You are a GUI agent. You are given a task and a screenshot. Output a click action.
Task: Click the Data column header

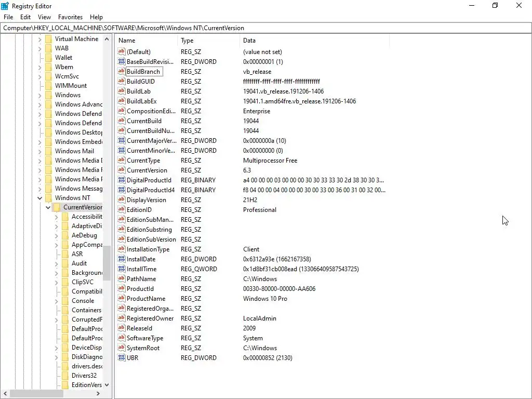click(314, 41)
